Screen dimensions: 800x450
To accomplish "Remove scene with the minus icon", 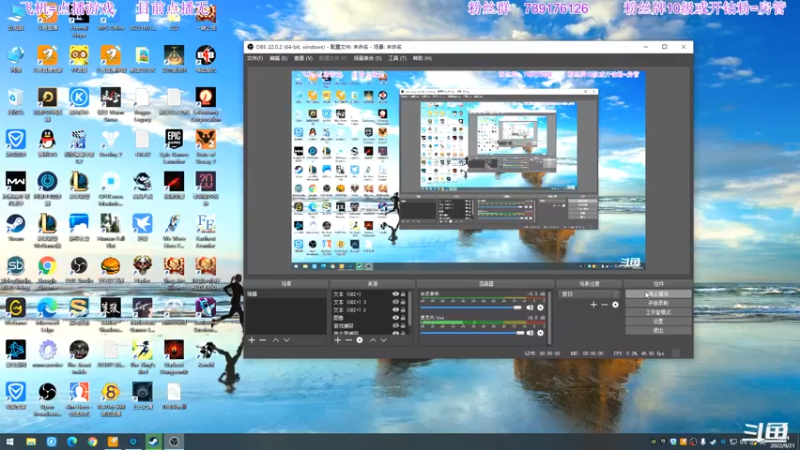I will pos(263,340).
